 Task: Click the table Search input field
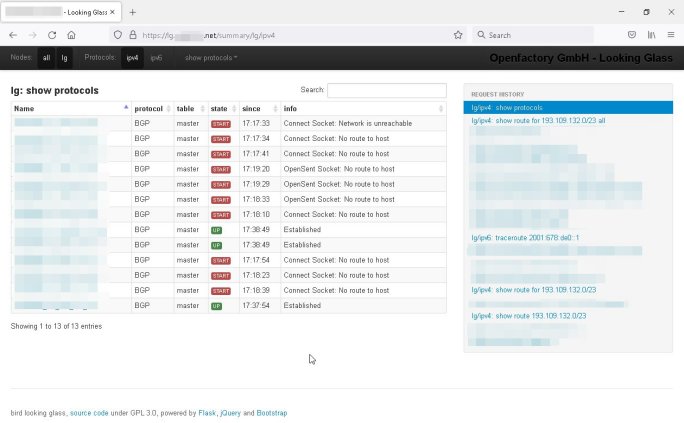pyautogui.click(x=387, y=90)
